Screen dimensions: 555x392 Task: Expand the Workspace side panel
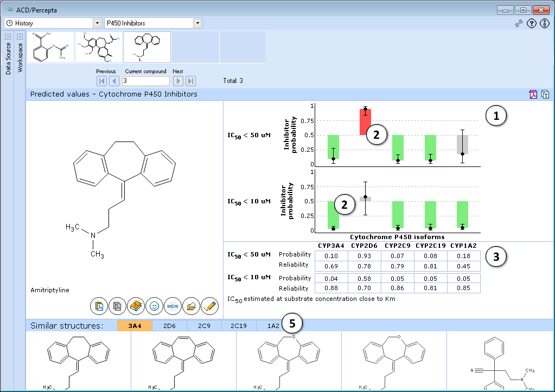[x=20, y=36]
